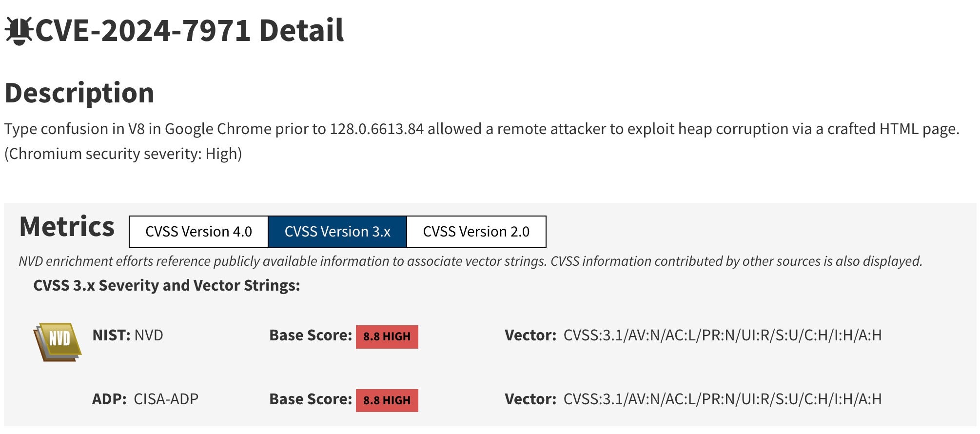Select the CVSS Version 3.x tab

pyautogui.click(x=337, y=232)
